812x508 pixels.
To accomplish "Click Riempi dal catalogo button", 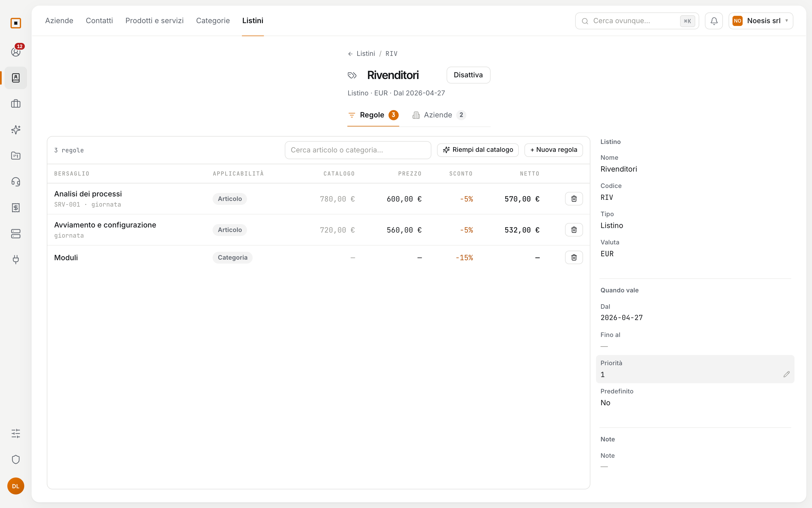I will [478, 150].
